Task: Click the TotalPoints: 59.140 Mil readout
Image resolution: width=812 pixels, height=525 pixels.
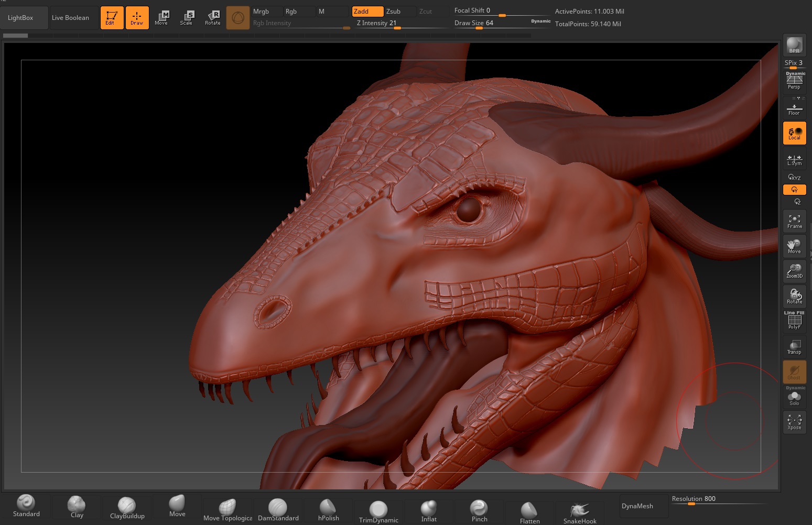Action: click(588, 24)
